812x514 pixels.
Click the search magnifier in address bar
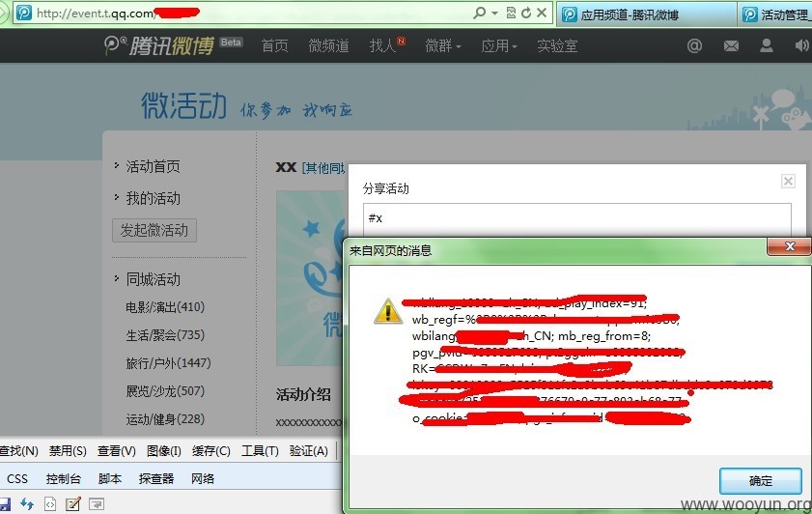tap(480, 13)
